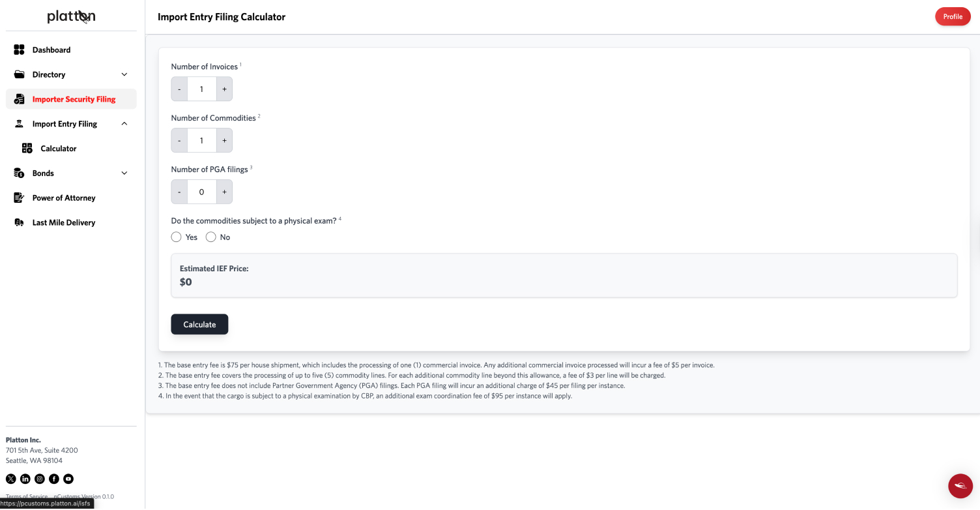Click the Instagram icon in the footer
The width and height of the screenshot is (980, 510).
tap(39, 479)
